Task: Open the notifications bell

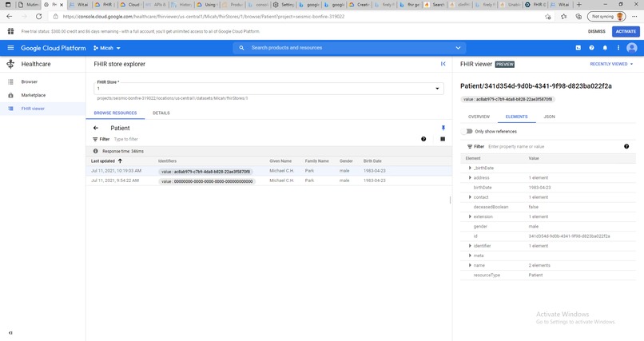Action: [x=605, y=48]
